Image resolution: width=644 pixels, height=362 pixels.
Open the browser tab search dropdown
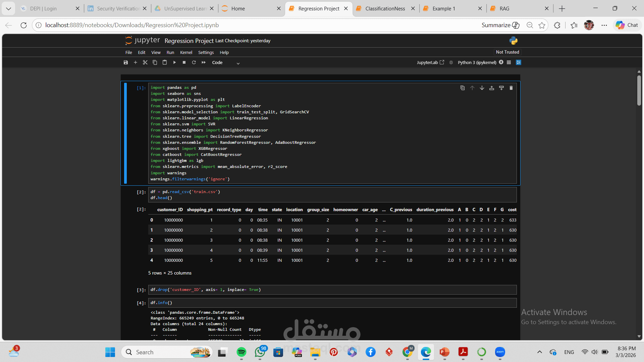[8, 8]
